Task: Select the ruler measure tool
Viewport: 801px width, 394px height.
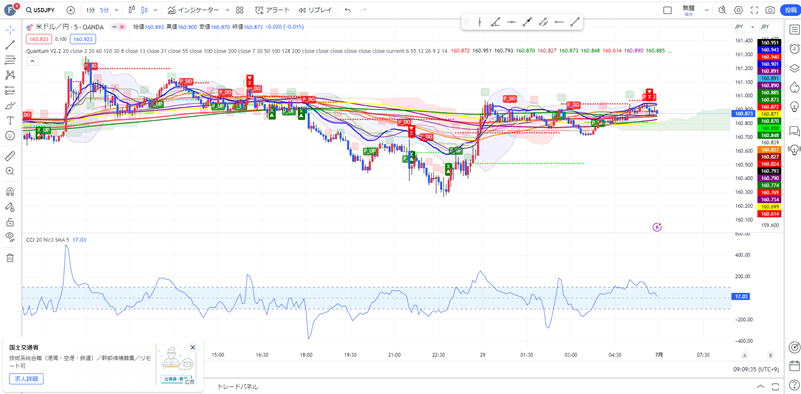Action: (10, 156)
